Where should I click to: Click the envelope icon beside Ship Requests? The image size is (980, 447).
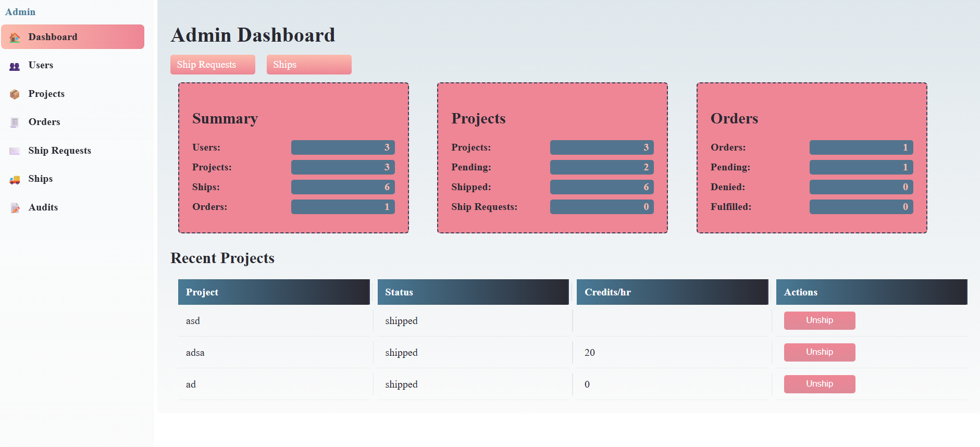point(15,151)
